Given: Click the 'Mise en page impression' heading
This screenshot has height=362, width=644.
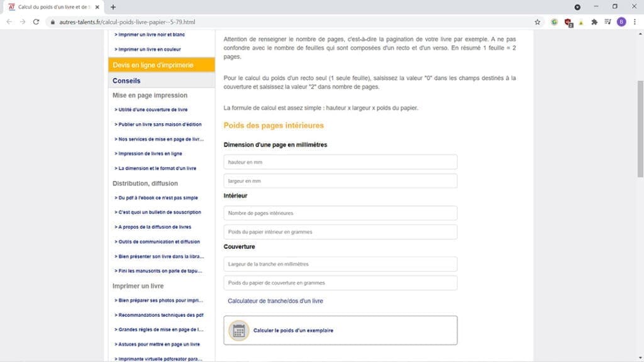Looking at the screenshot, I should [150, 96].
